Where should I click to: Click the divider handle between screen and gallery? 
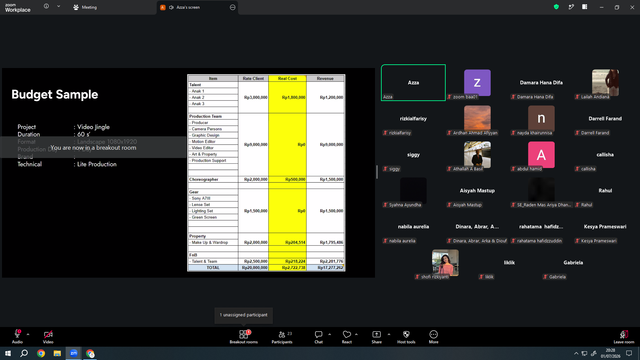(x=377, y=171)
